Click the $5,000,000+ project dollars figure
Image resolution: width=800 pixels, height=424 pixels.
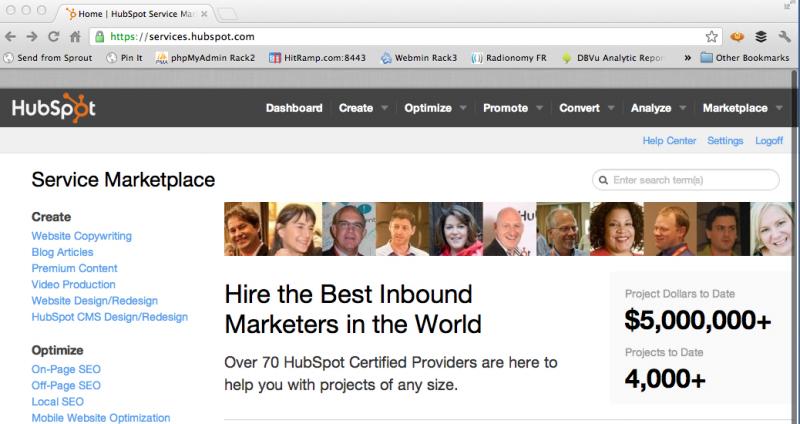click(x=697, y=320)
